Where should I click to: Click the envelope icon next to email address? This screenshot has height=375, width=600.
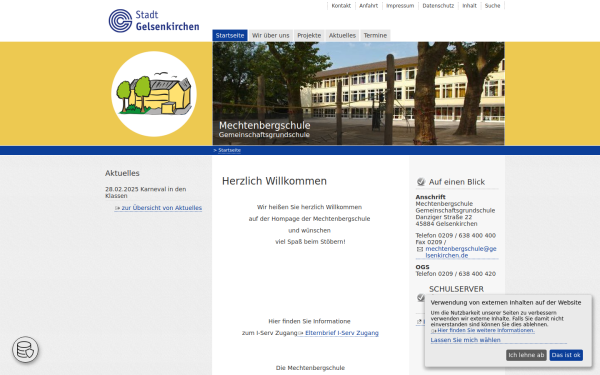click(x=420, y=249)
